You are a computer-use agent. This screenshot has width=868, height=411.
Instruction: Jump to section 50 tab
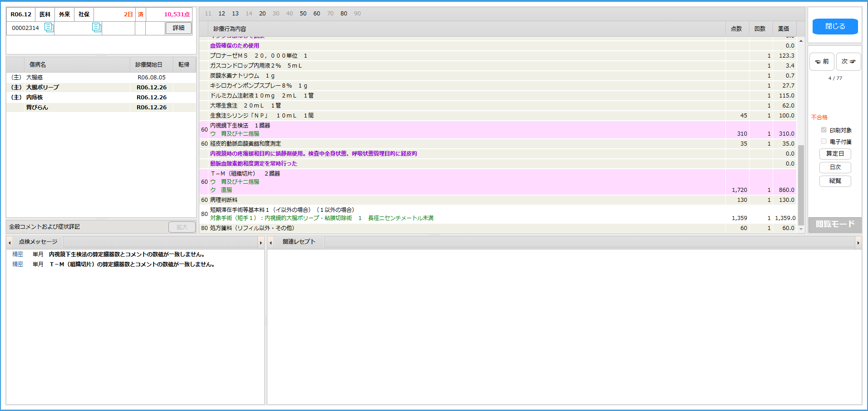(x=303, y=14)
